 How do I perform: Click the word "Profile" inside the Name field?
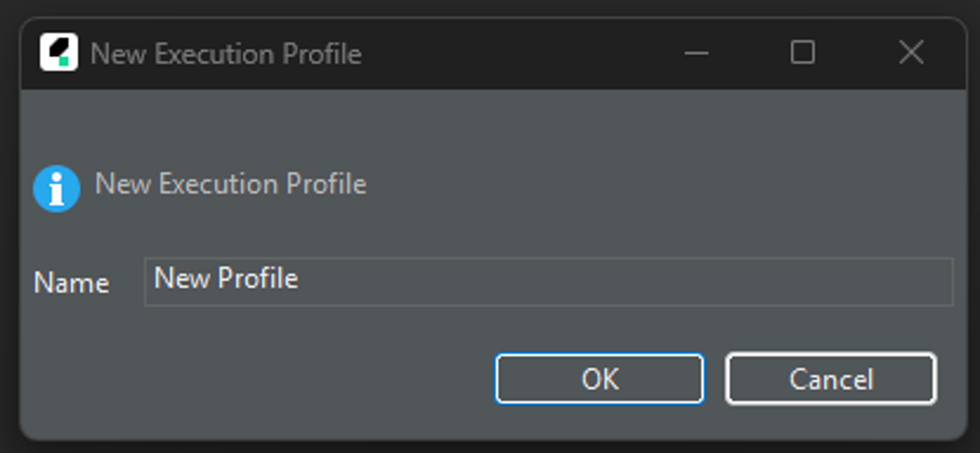pyautogui.click(x=258, y=278)
